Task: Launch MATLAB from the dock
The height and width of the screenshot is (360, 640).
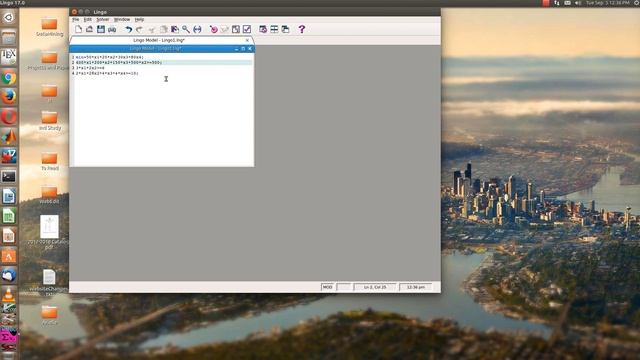Action: (x=9, y=136)
